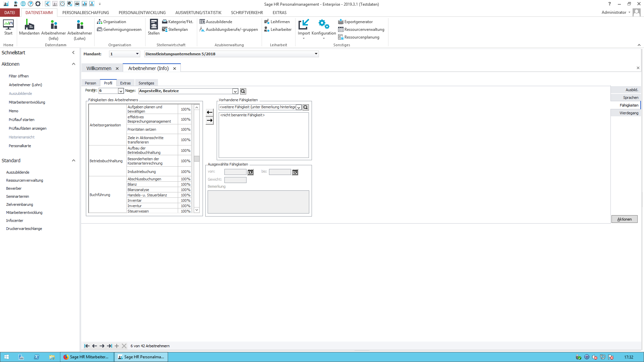The width and height of the screenshot is (644, 362).
Task: Click the Aktionen button
Action: click(624, 219)
